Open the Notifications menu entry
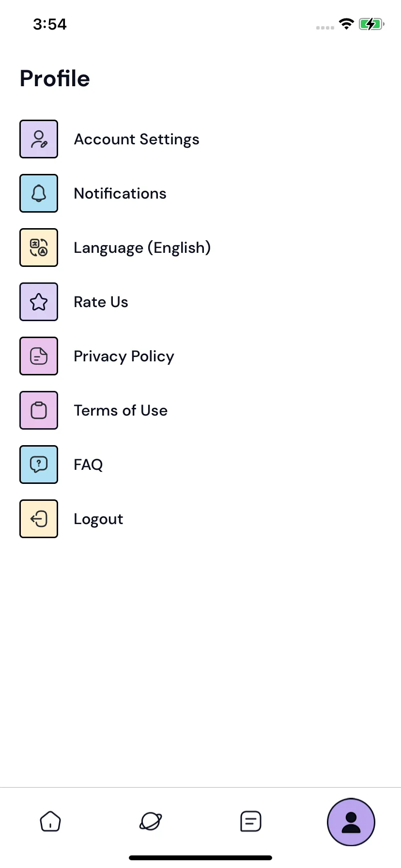This screenshot has height=868, width=401. click(120, 194)
